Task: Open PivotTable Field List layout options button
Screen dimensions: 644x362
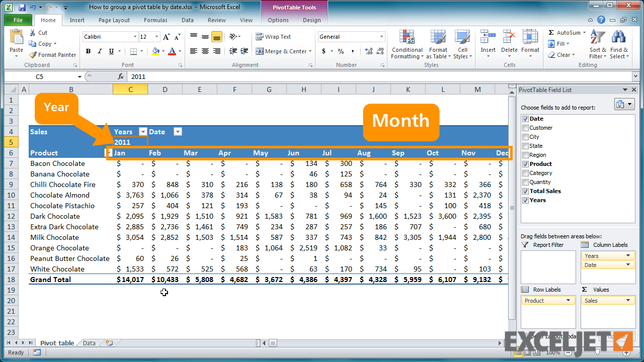Action: 624,104
